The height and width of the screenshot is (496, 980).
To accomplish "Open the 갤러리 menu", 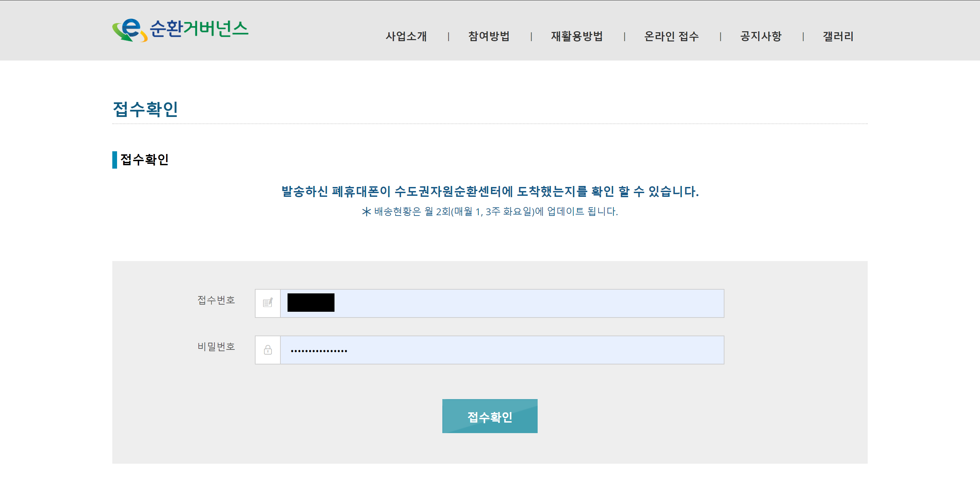I will click(838, 36).
